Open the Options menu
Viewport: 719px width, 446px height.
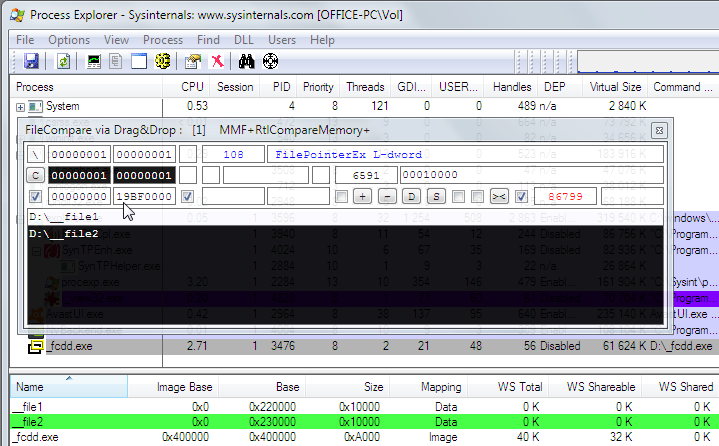coord(68,40)
